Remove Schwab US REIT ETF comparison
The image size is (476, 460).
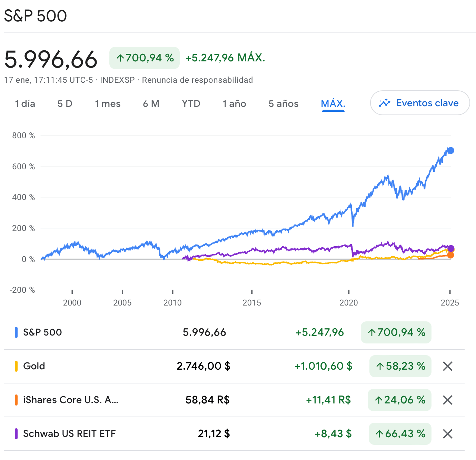[x=447, y=434]
